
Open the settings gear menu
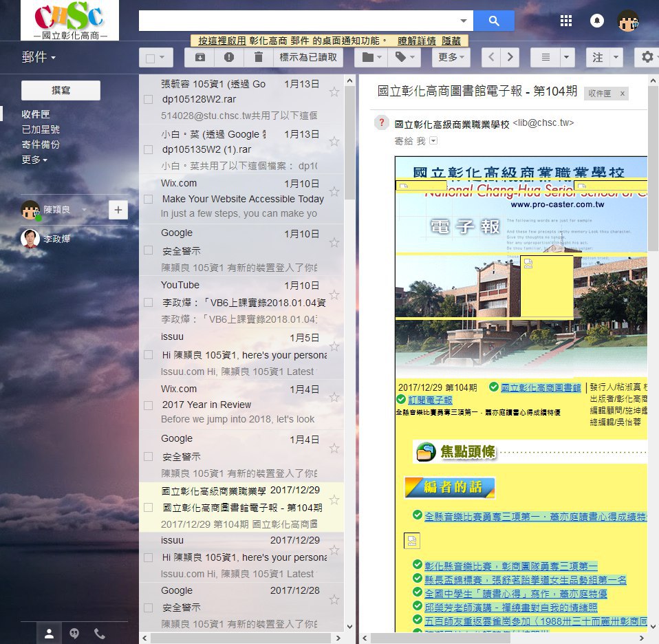pyautogui.click(x=648, y=57)
